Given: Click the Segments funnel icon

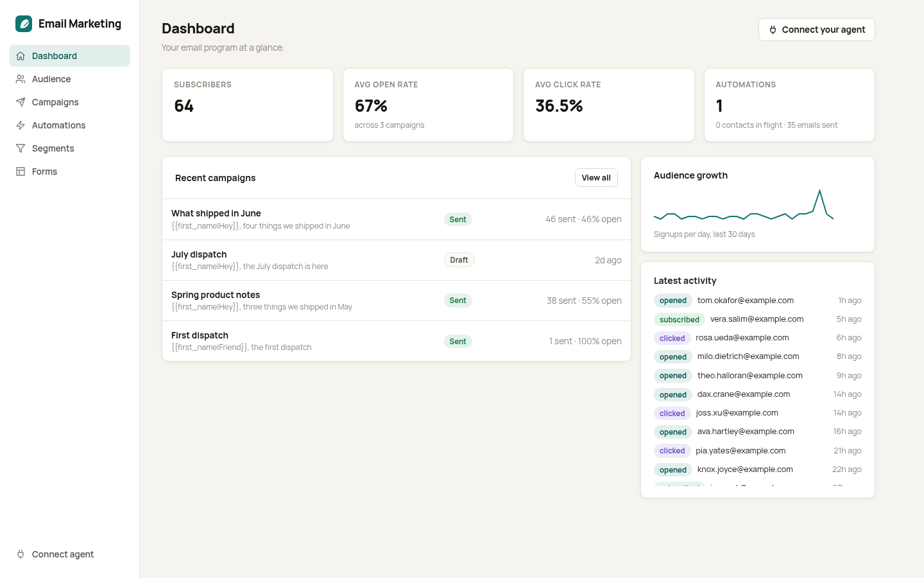Looking at the screenshot, I should point(21,148).
